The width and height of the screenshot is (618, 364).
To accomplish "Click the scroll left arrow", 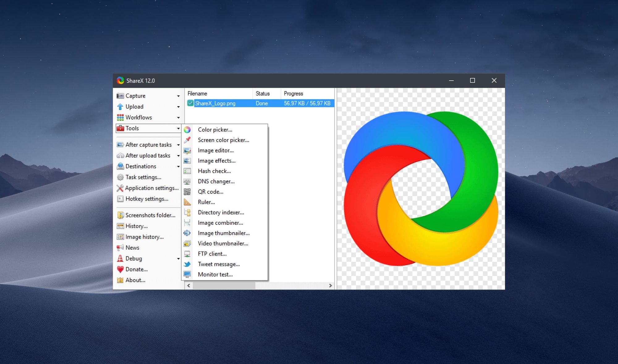I will [189, 286].
